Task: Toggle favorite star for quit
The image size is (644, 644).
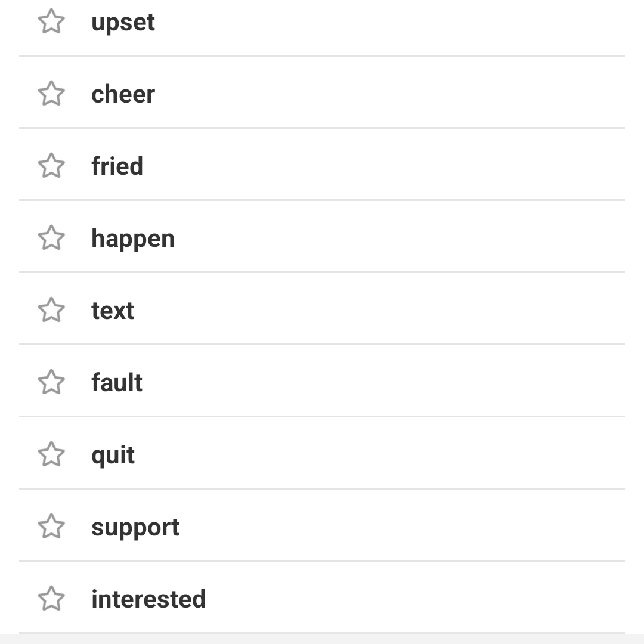Action: 51,454
